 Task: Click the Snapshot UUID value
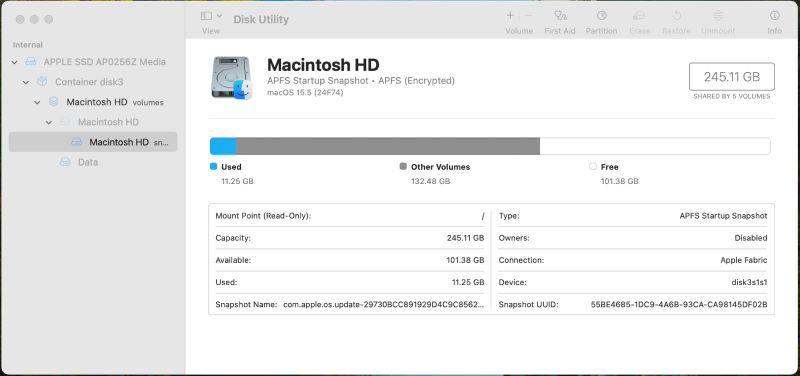tap(679, 305)
